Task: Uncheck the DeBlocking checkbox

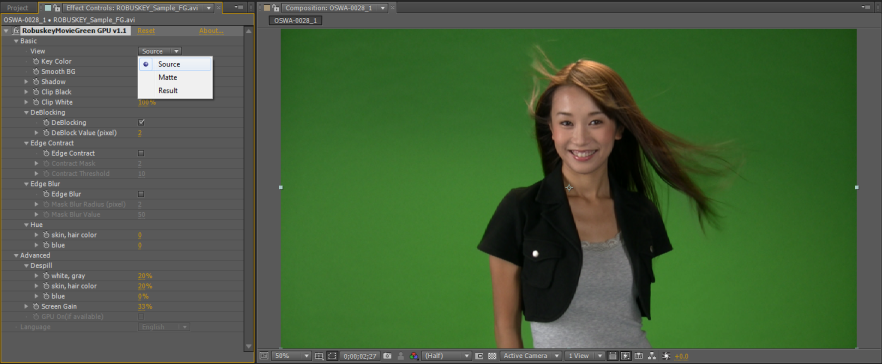Action: (141, 122)
